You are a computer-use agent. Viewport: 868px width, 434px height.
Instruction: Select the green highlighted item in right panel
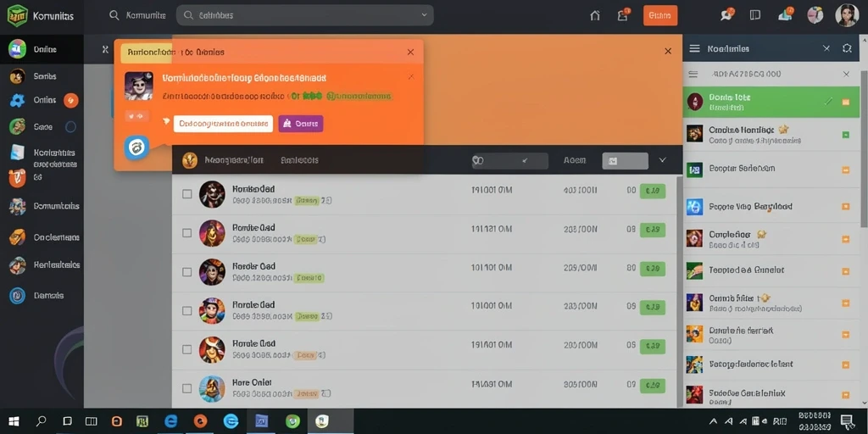coord(771,102)
